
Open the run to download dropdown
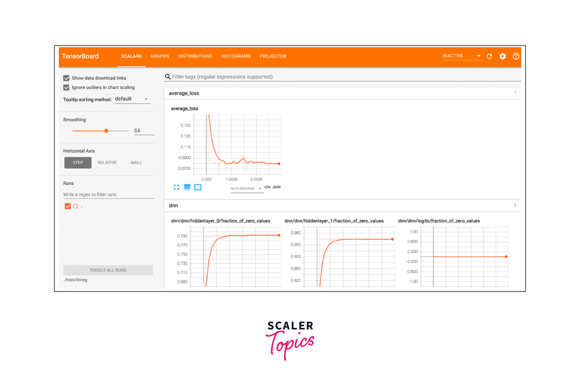click(x=246, y=188)
